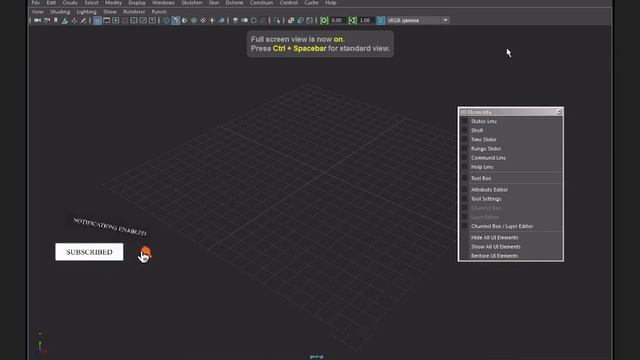Screen dimensions: 640x360
Task: Toggle Isolate Select icon
Action: pos(277,20)
